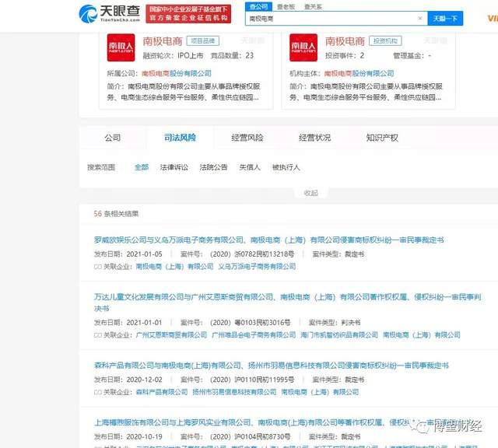Click related-company icon in 森科产品 result
498x448 pixels.
click(97, 392)
